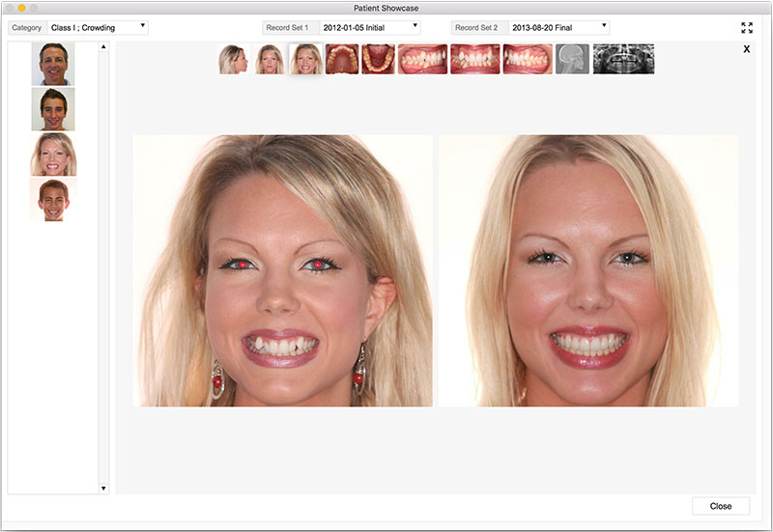Screen dimensions: 773x532
Task: Show the frontal non-smiling face thumbnail
Action: (271, 59)
